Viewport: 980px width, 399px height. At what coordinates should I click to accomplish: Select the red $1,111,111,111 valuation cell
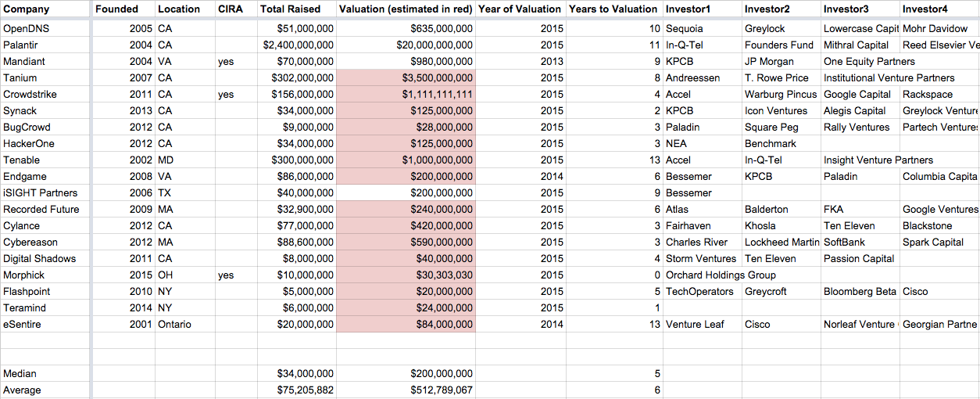pos(406,94)
